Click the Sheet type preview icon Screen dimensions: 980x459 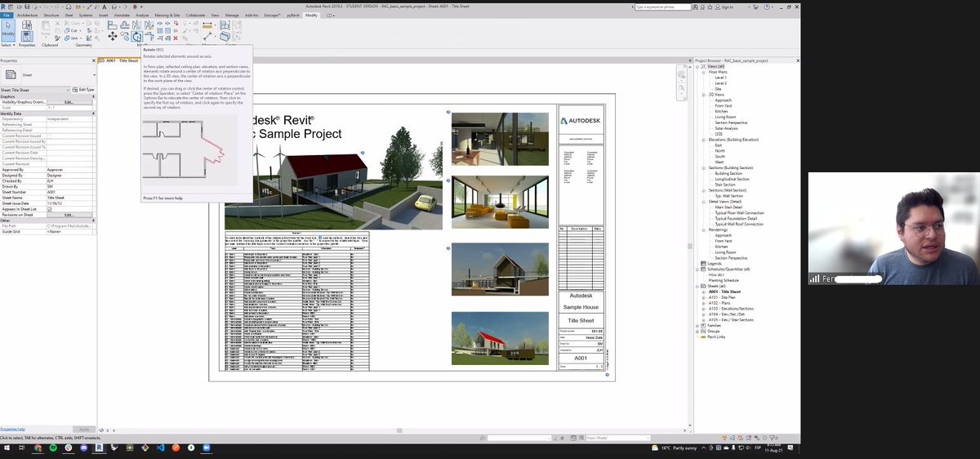(x=11, y=74)
